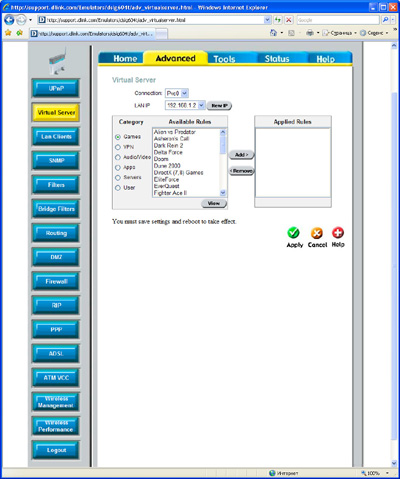Switch to the Status tab
400x479 pixels.
(x=277, y=59)
